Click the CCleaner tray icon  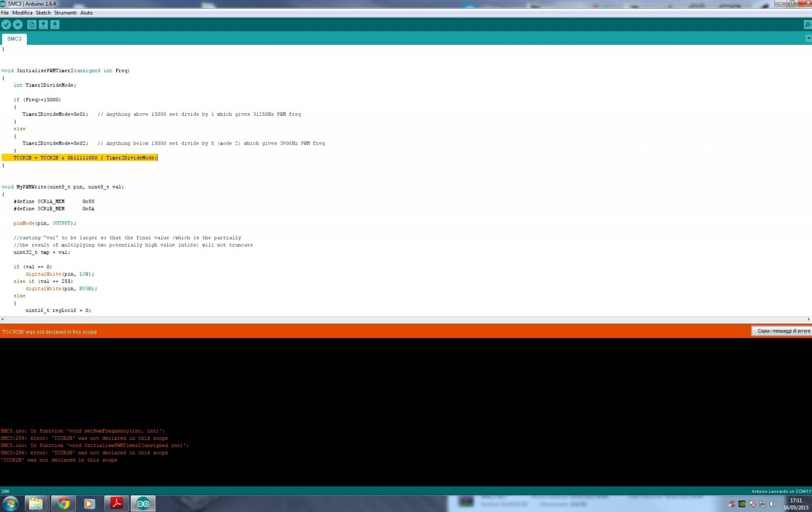click(732, 504)
